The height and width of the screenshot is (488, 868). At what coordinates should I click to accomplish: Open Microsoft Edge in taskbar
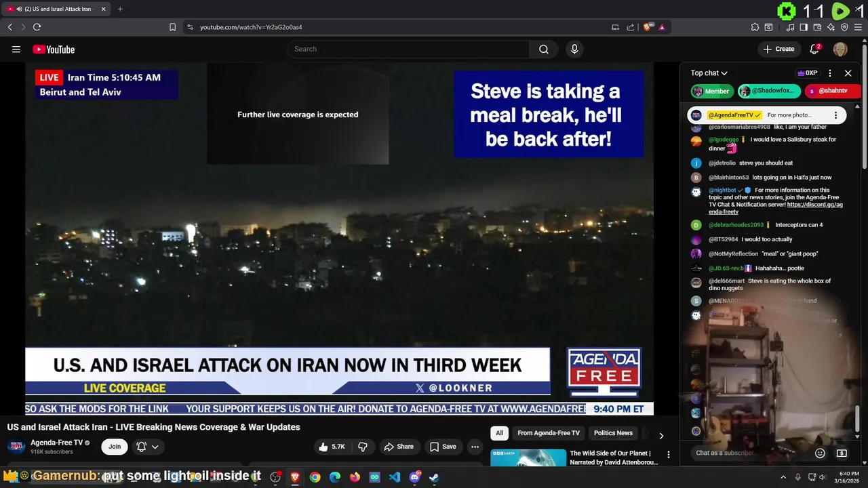point(335,477)
